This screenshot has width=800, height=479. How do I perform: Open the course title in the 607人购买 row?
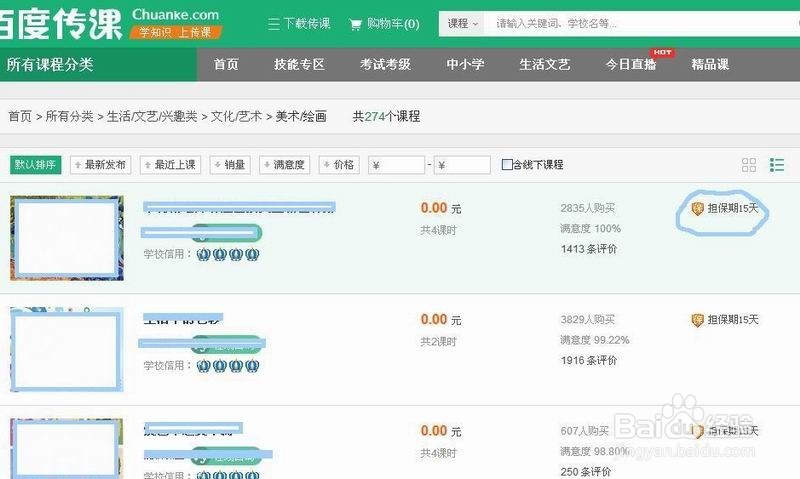[193, 428]
